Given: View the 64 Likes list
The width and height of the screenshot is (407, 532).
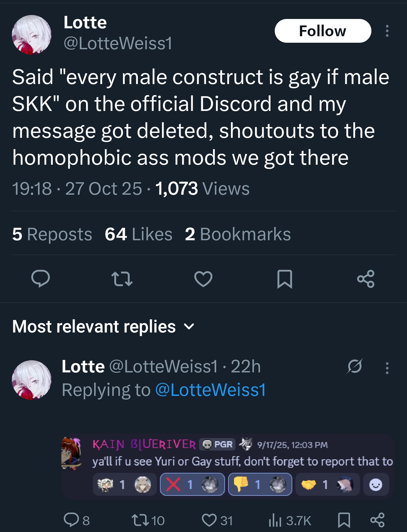Looking at the screenshot, I should 138,234.
